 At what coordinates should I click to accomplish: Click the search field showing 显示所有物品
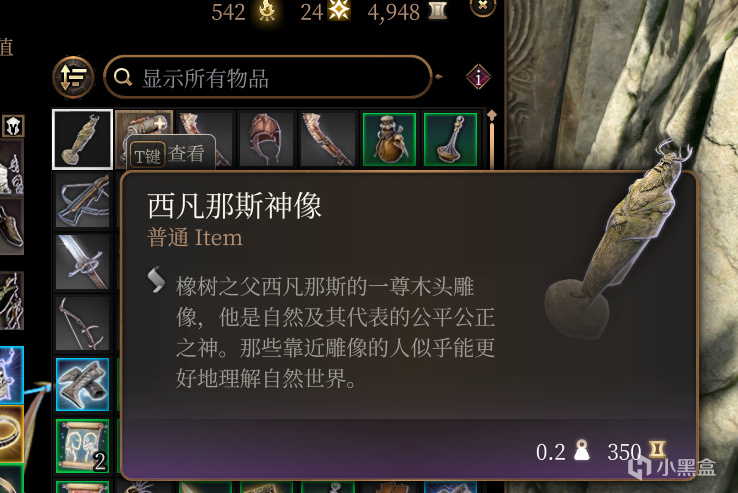pos(267,77)
